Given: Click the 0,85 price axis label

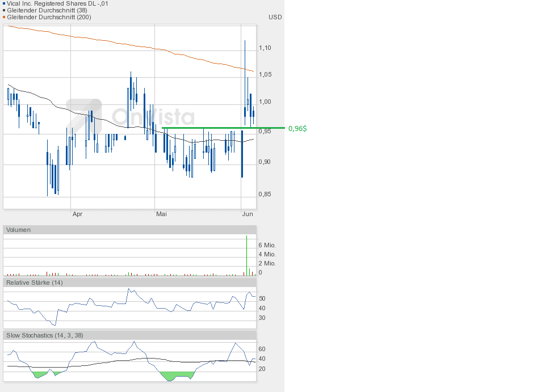Looking at the screenshot, I should click(x=265, y=194).
